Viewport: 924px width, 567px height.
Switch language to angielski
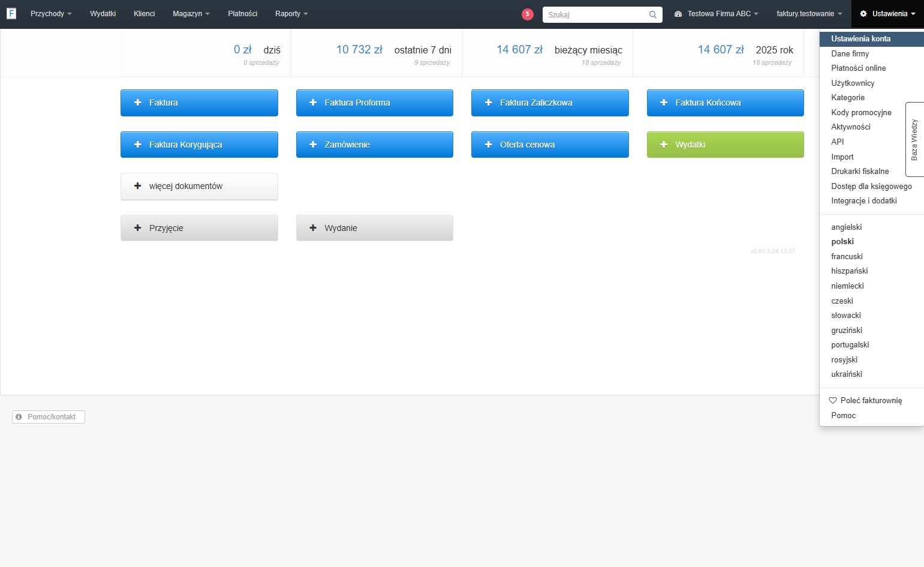(x=872, y=227)
